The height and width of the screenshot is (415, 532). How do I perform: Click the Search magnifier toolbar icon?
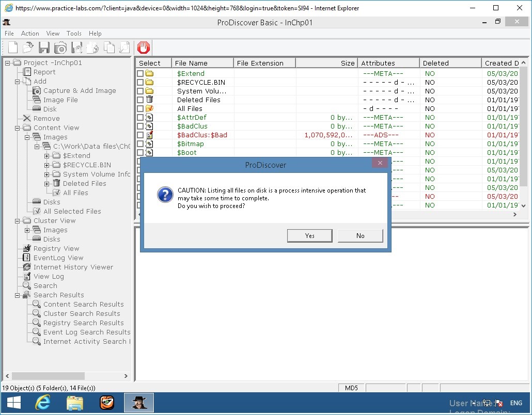(x=125, y=47)
